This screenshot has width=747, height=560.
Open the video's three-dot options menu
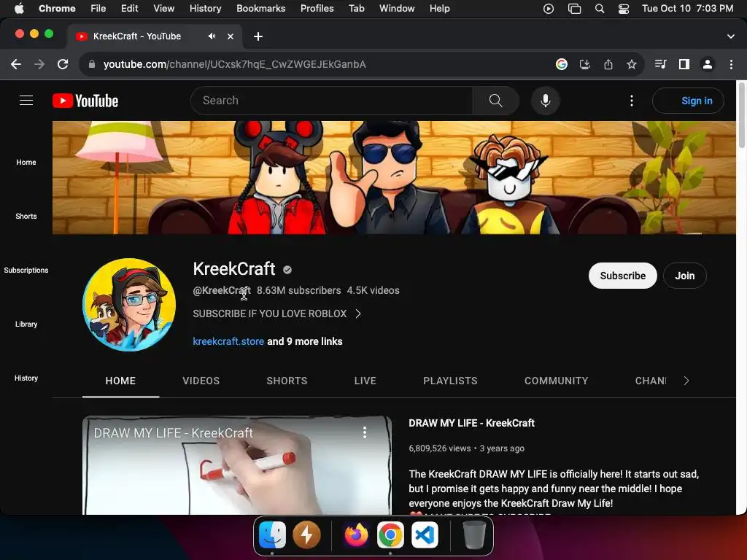tap(365, 432)
